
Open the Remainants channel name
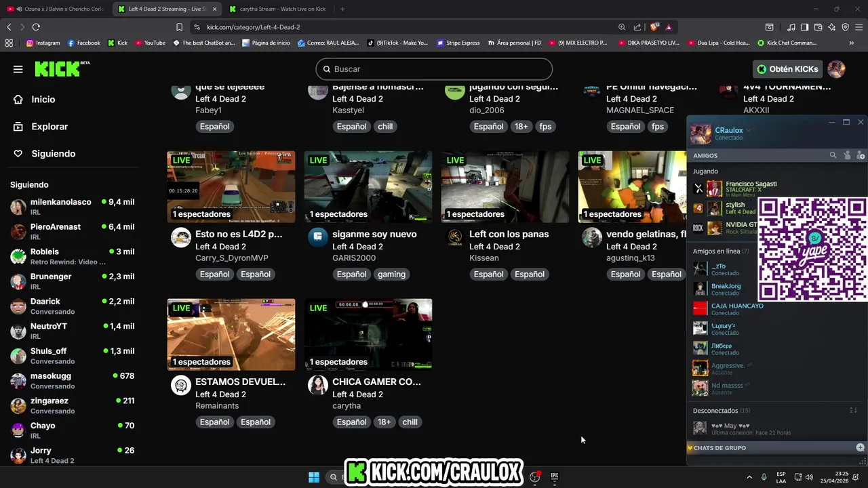point(217,405)
